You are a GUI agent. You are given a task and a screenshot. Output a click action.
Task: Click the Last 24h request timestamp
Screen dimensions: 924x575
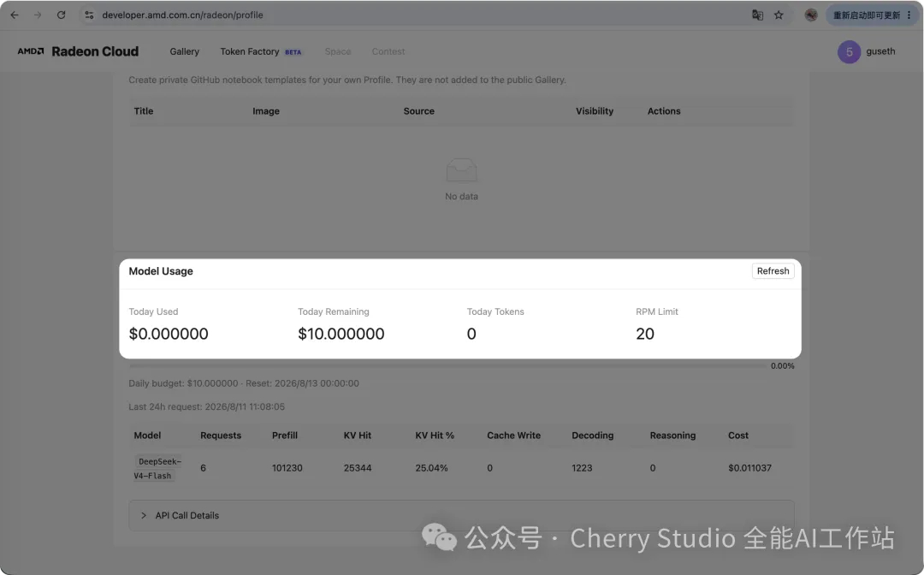(207, 406)
